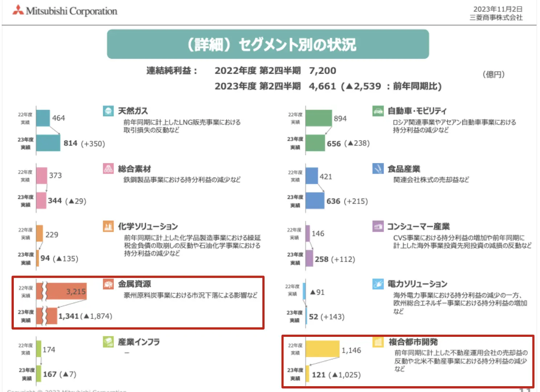Click the コンシューマー産業 segment icon

378,226
